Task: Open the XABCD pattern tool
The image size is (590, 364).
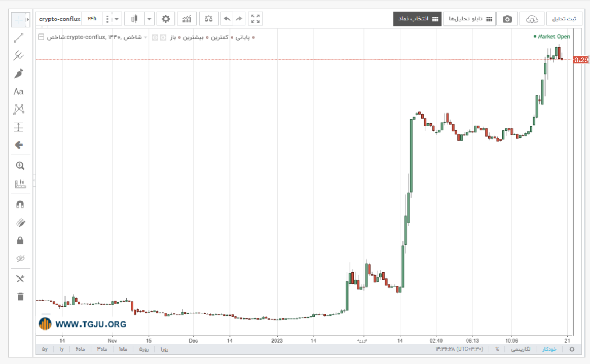Action: click(x=19, y=109)
